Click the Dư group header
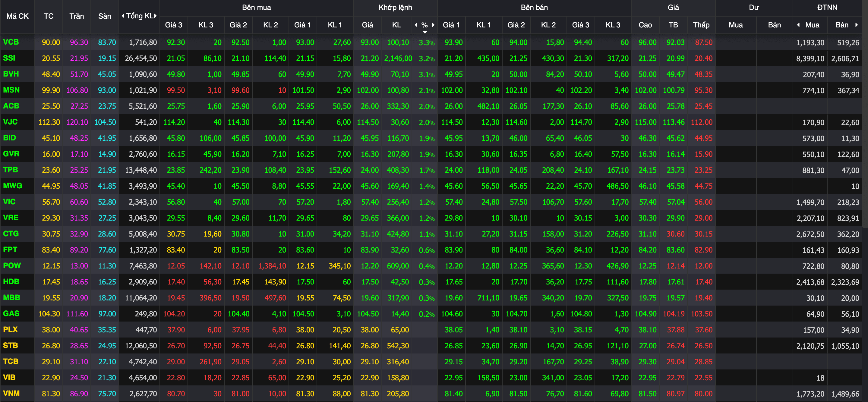 (x=754, y=8)
